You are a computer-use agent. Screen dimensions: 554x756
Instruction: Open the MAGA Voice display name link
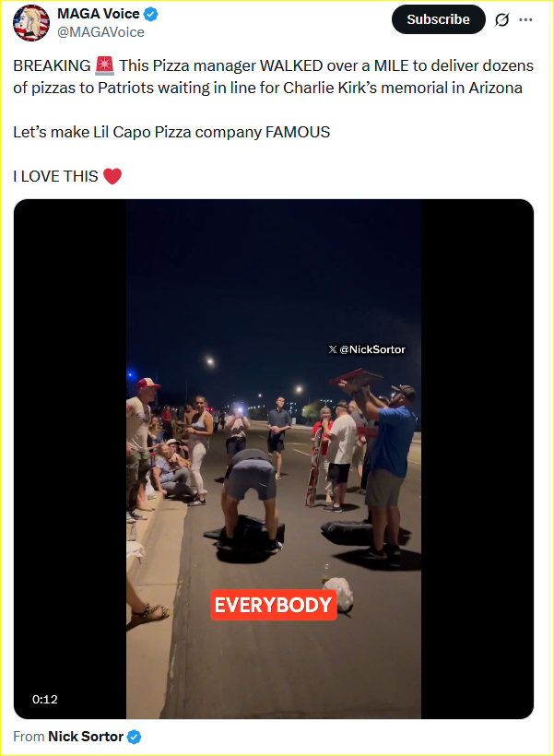pos(98,14)
